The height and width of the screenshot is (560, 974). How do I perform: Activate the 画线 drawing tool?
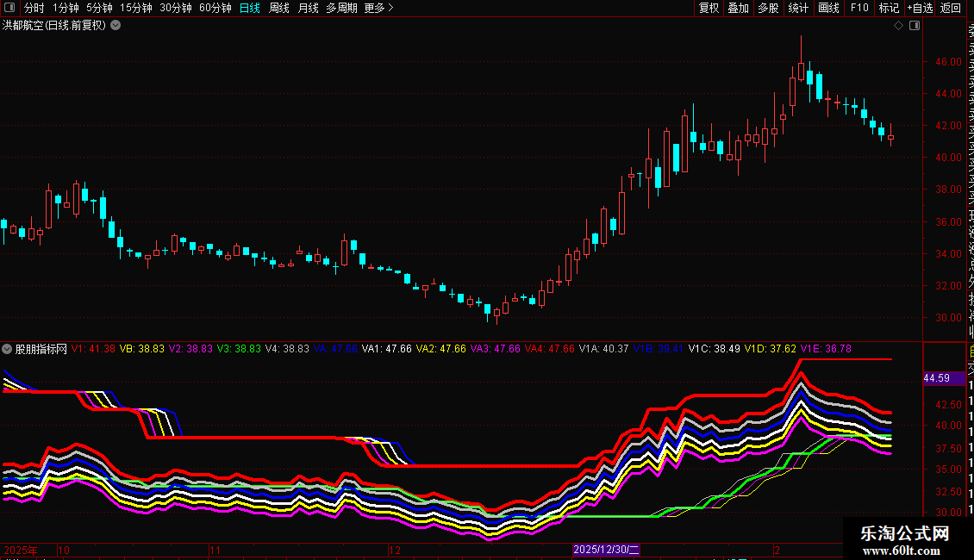(x=828, y=8)
